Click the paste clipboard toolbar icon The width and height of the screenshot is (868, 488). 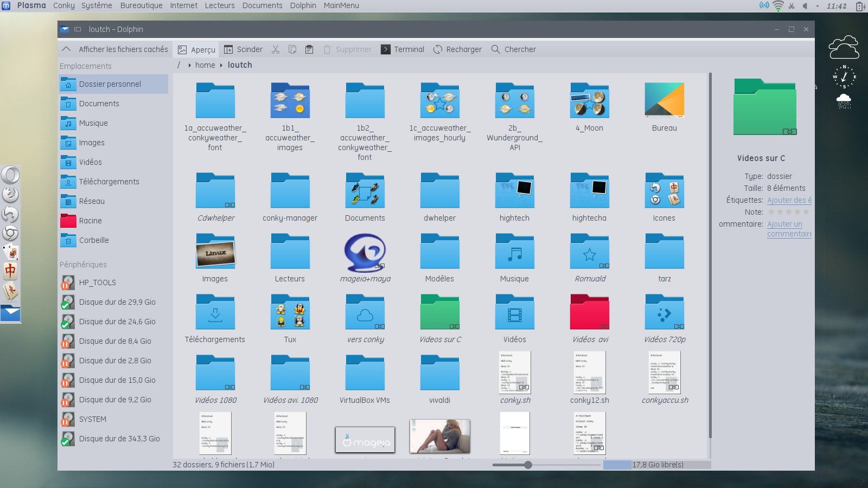[309, 49]
